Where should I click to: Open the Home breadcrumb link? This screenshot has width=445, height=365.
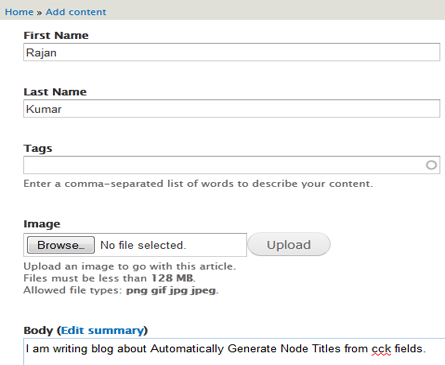[19, 12]
